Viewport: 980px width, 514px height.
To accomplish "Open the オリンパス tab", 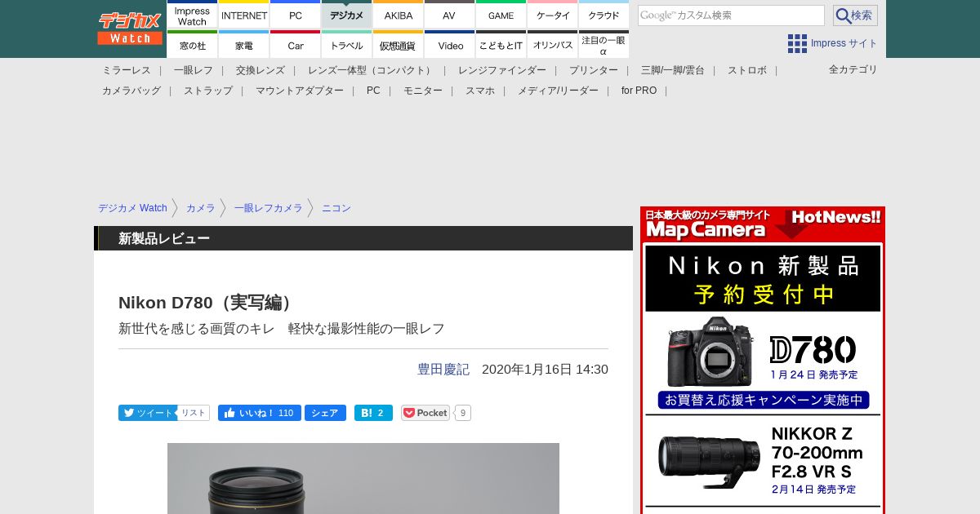I will click(553, 45).
